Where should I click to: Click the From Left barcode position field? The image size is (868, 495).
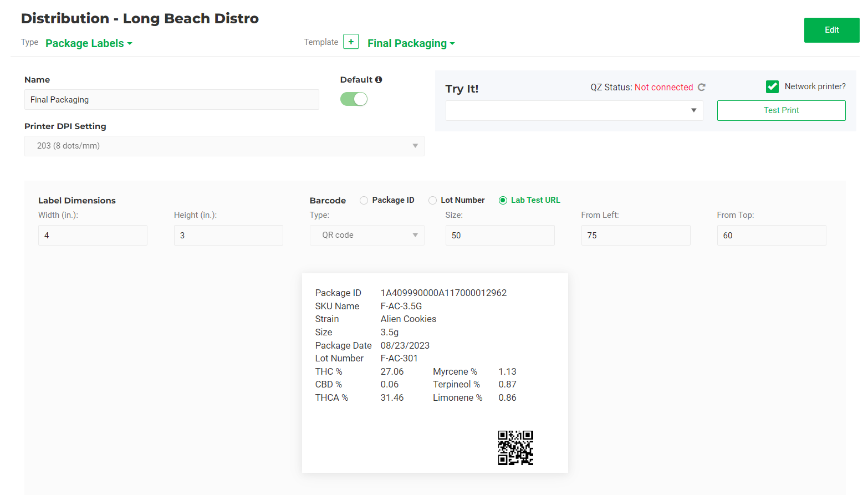coord(635,235)
